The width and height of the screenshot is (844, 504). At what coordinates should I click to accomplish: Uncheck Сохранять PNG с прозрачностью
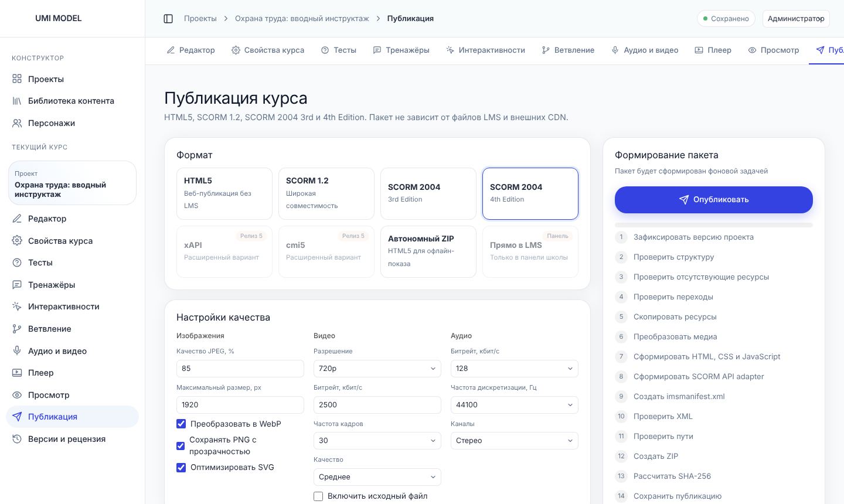[x=181, y=446]
